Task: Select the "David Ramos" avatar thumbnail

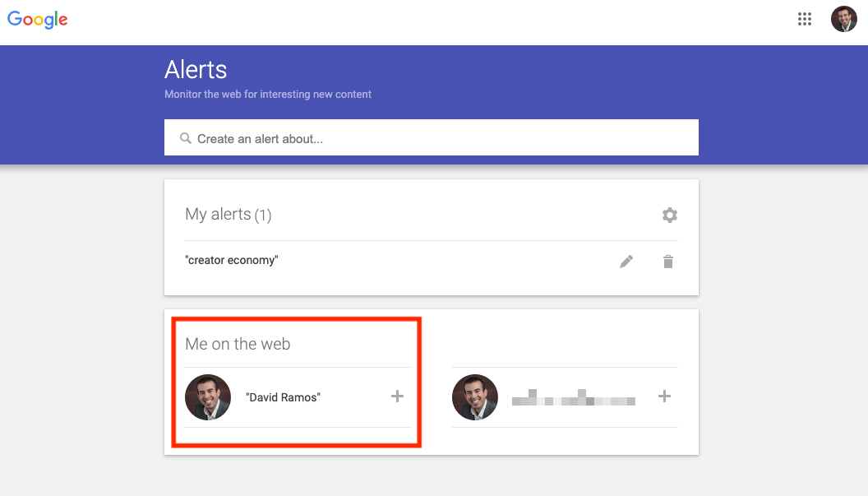Action: (x=208, y=396)
